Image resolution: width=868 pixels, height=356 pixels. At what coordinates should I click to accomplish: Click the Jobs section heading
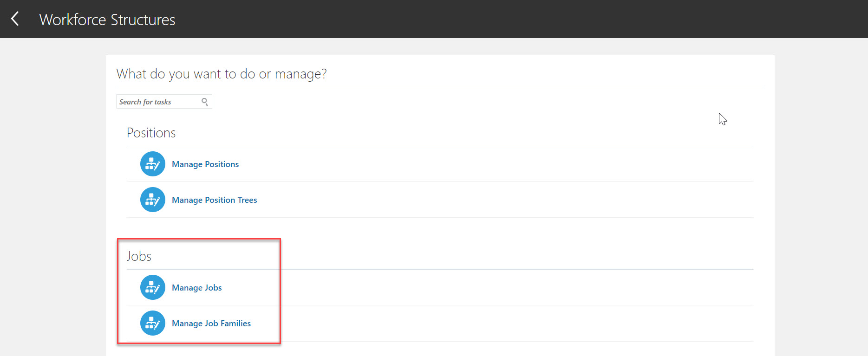tap(139, 256)
